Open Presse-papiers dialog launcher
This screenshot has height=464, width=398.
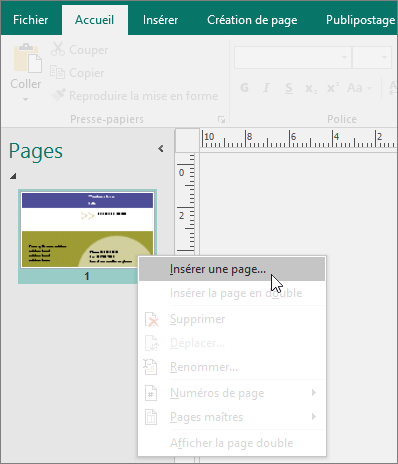[221, 119]
